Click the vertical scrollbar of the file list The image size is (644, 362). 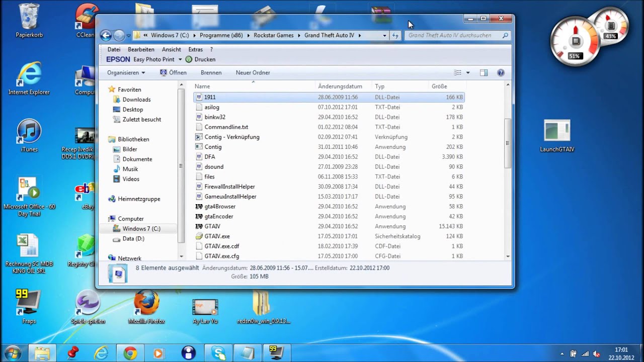(x=508, y=143)
